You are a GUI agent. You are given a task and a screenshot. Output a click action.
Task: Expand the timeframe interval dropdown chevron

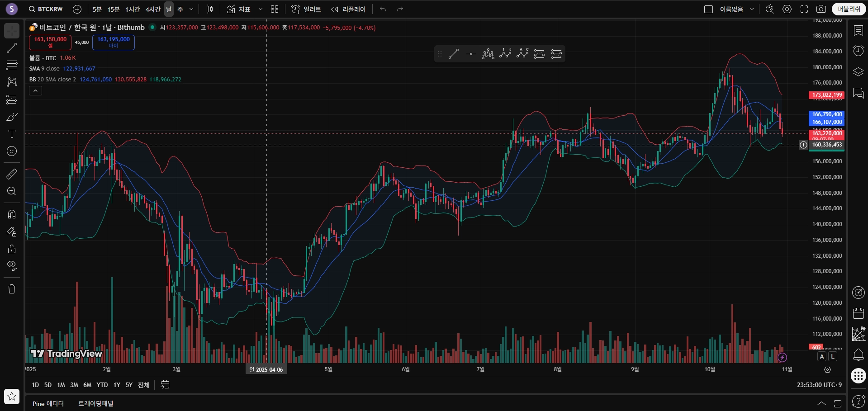[191, 9]
